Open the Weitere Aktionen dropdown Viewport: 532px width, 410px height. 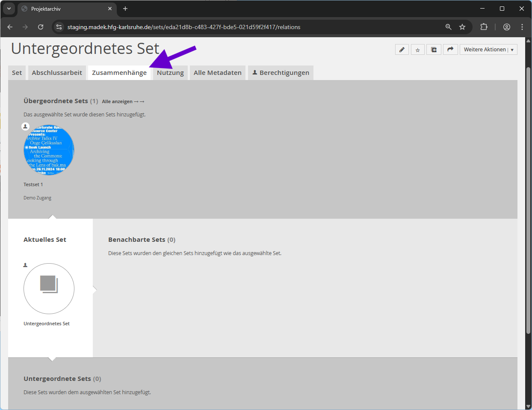point(488,50)
